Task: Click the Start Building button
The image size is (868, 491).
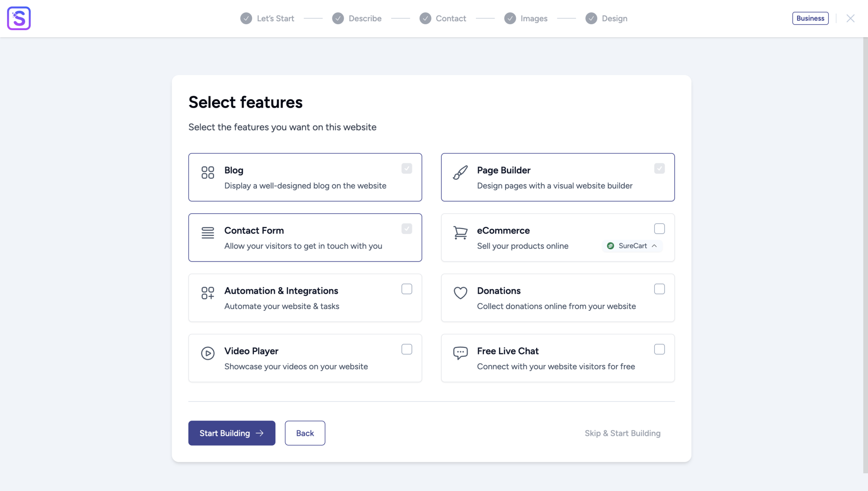Action: point(231,433)
